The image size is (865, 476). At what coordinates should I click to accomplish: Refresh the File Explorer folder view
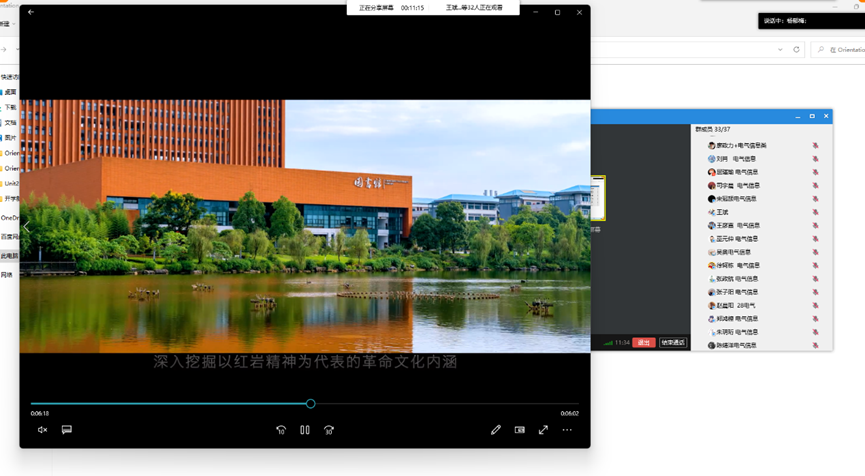(x=797, y=50)
